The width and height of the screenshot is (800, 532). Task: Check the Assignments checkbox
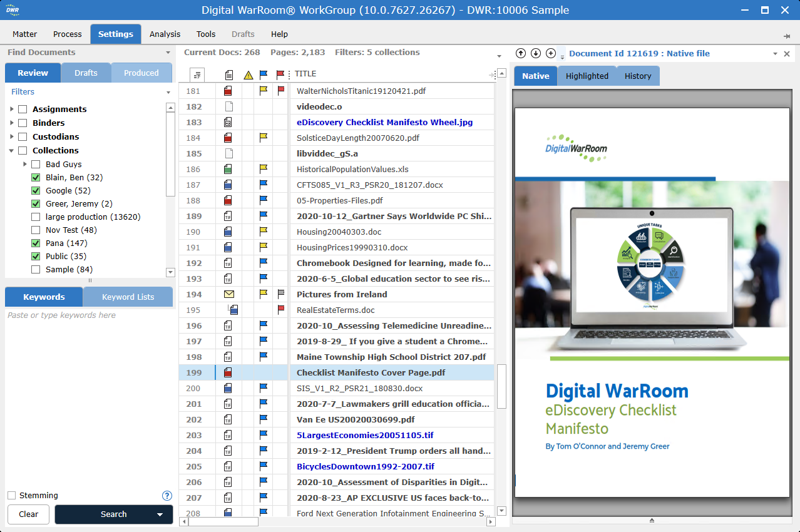pos(23,110)
